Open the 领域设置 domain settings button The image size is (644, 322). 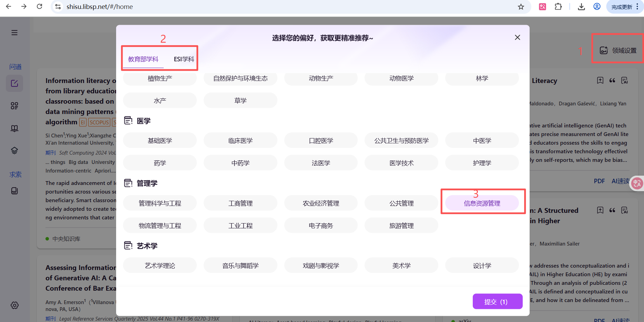click(x=618, y=51)
